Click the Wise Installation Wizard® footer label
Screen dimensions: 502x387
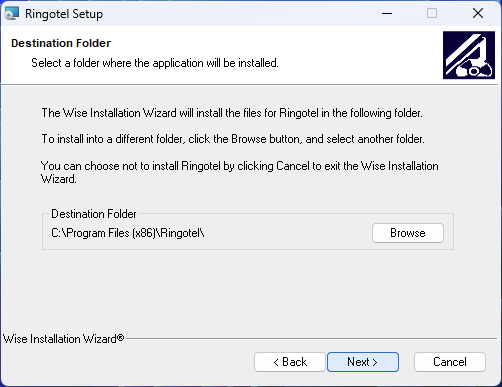pos(63,339)
